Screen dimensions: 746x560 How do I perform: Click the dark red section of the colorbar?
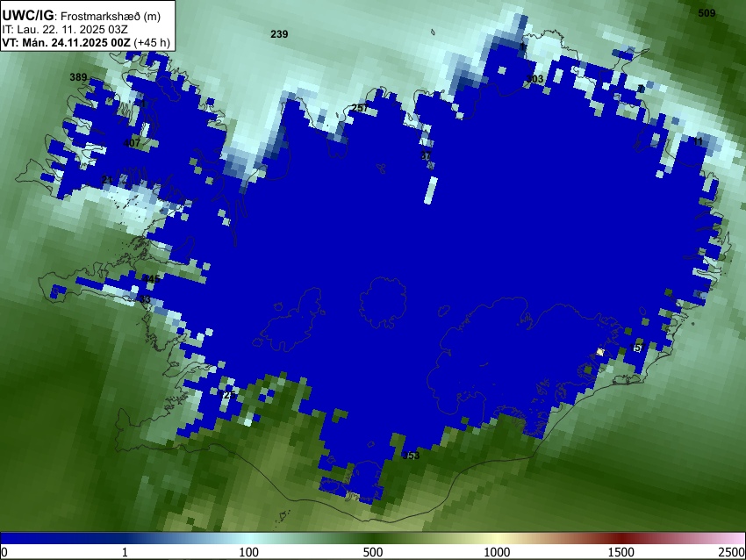coord(621,538)
